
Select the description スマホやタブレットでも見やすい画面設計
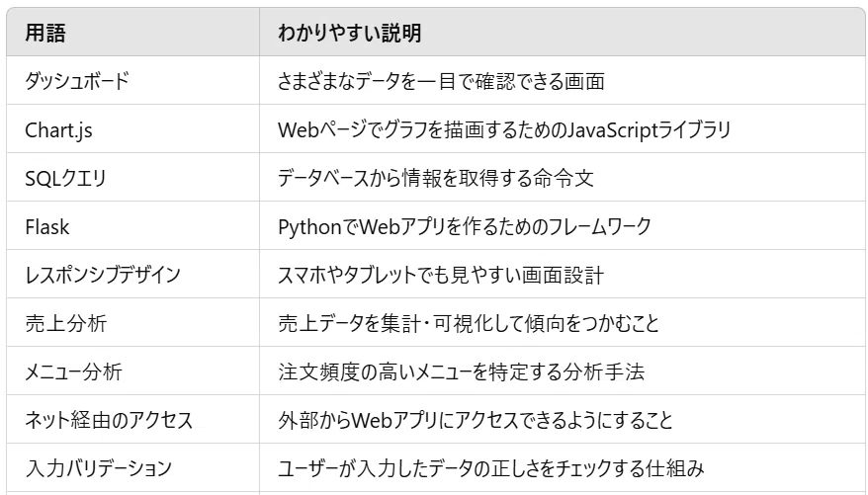[441, 275]
